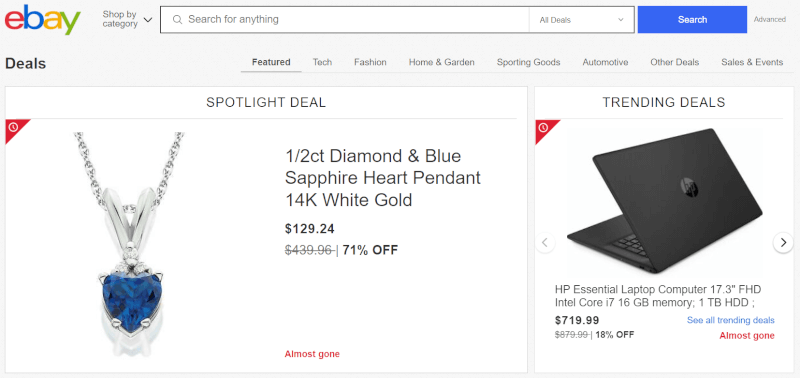Click the magnifying glass search icon

177,20
